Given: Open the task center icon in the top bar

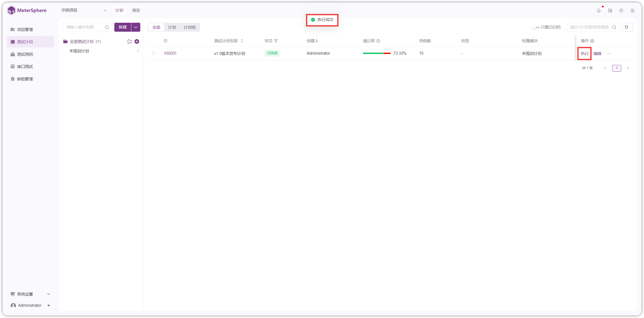Looking at the screenshot, I should tap(610, 10).
